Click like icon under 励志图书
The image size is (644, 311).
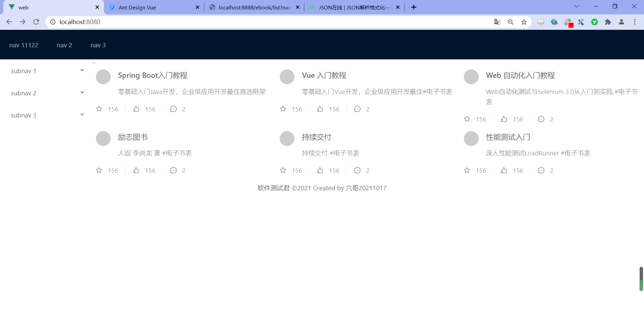pyautogui.click(x=136, y=170)
